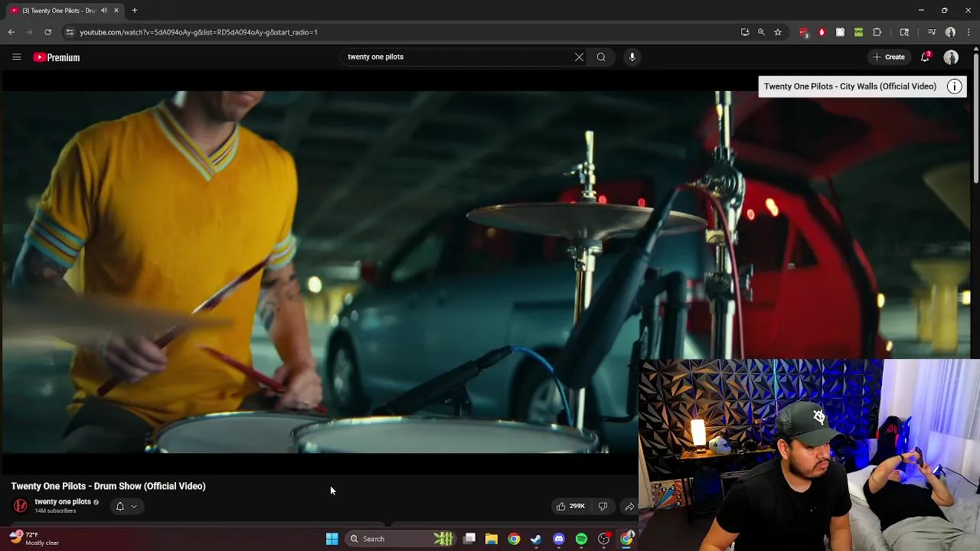980x551 pixels.
Task: Open File Explorer from taskbar
Action: point(492,539)
